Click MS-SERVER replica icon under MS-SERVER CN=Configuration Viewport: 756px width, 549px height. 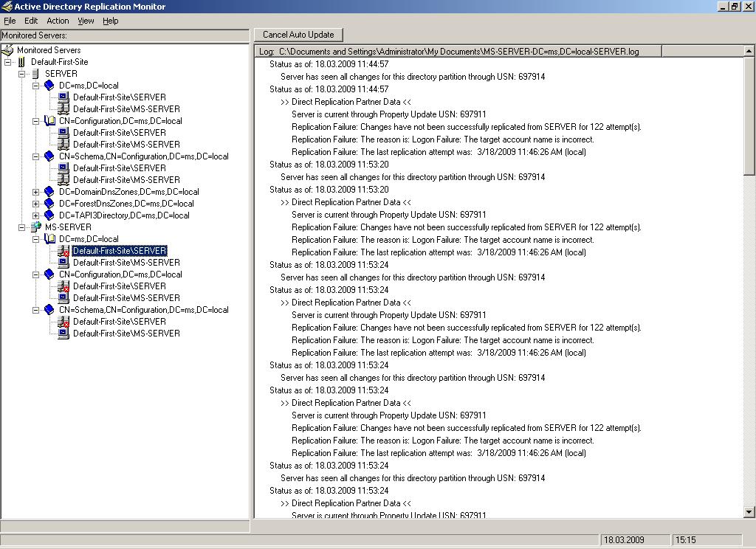(63, 298)
